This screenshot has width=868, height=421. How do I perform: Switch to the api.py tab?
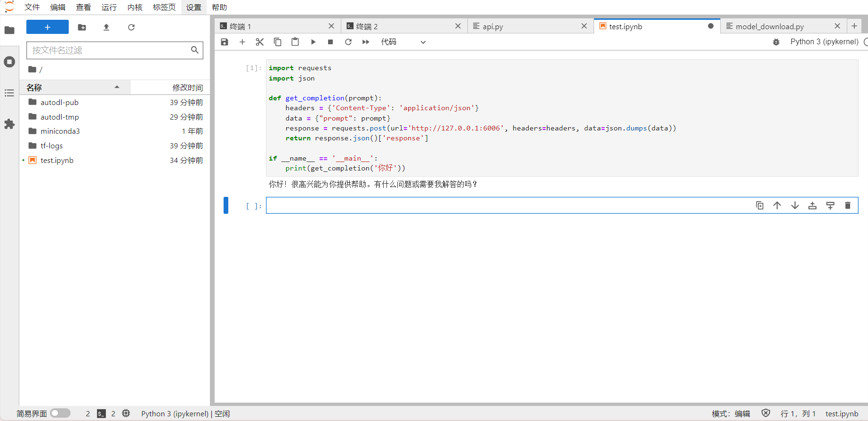tap(493, 26)
